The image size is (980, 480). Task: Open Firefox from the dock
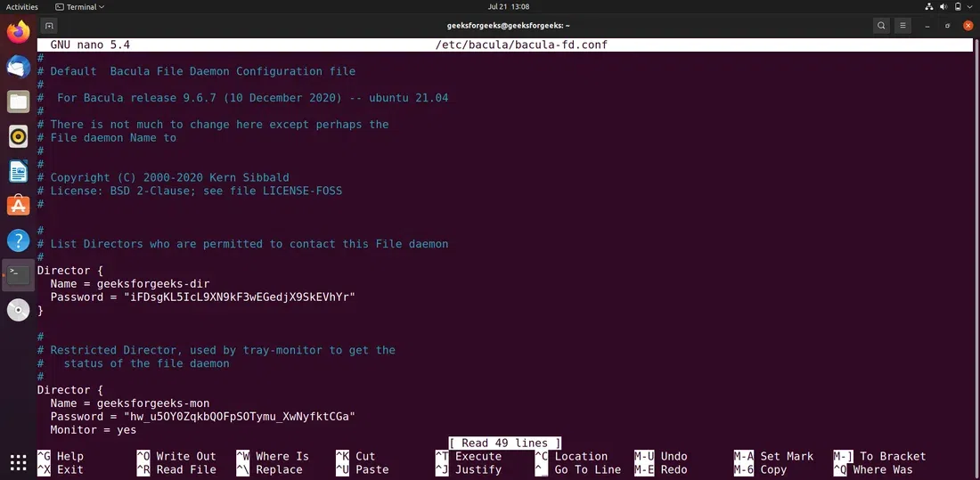[19, 31]
